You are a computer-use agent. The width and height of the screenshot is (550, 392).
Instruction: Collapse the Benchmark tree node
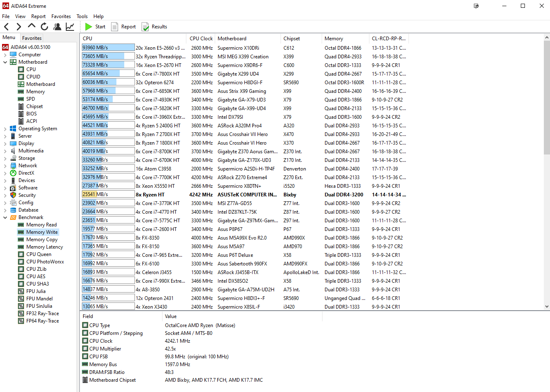5,217
